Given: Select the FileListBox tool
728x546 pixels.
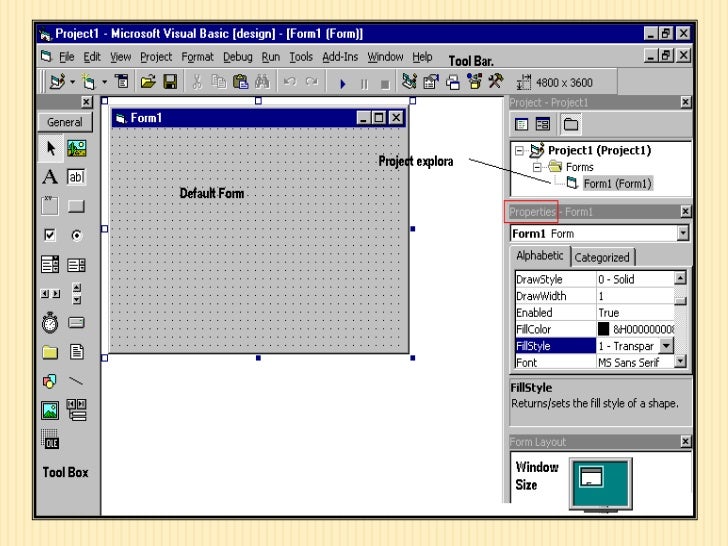Looking at the screenshot, I should click(77, 352).
